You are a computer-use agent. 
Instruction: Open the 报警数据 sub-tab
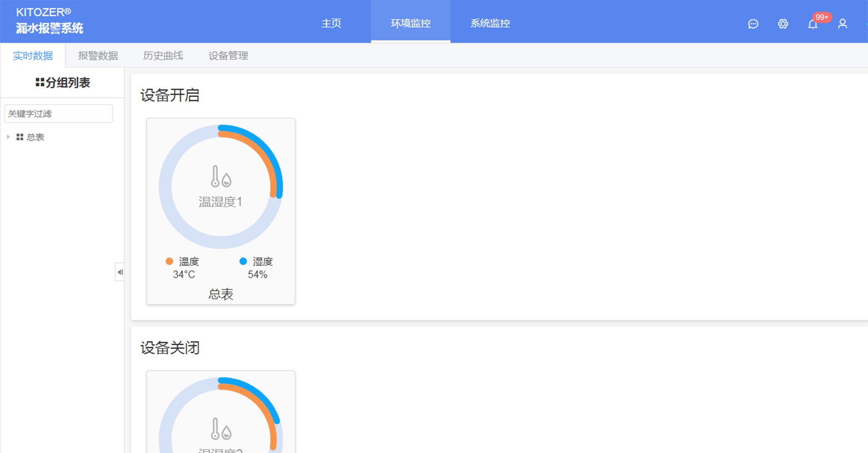pyautogui.click(x=98, y=55)
